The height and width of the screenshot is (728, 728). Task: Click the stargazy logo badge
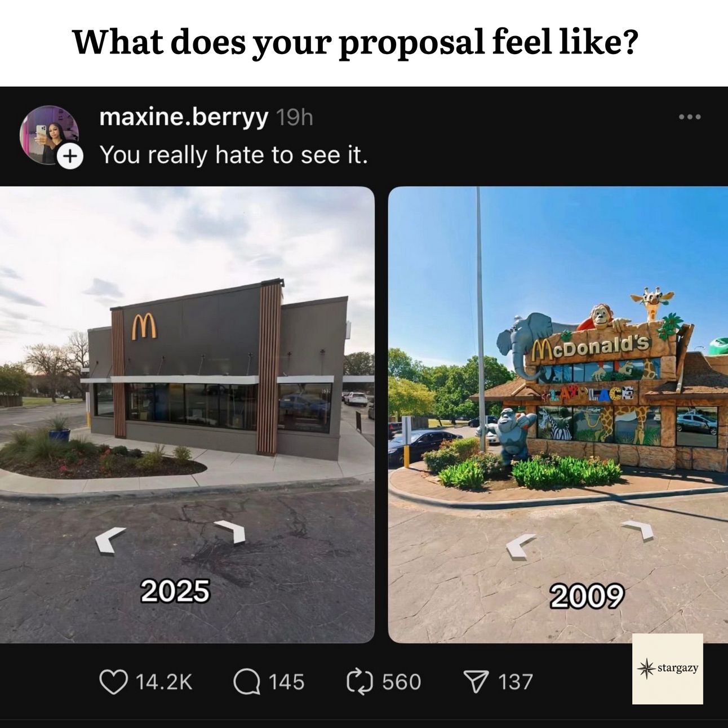coord(668,669)
